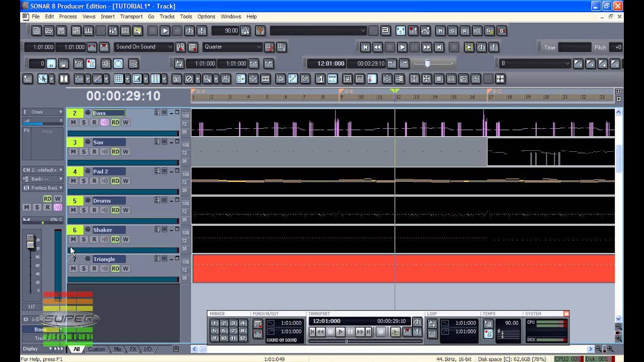Switch to the I/O tab
Image resolution: width=644 pixels, height=362 pixels.
pyautogui.click(x=148, y=349)
